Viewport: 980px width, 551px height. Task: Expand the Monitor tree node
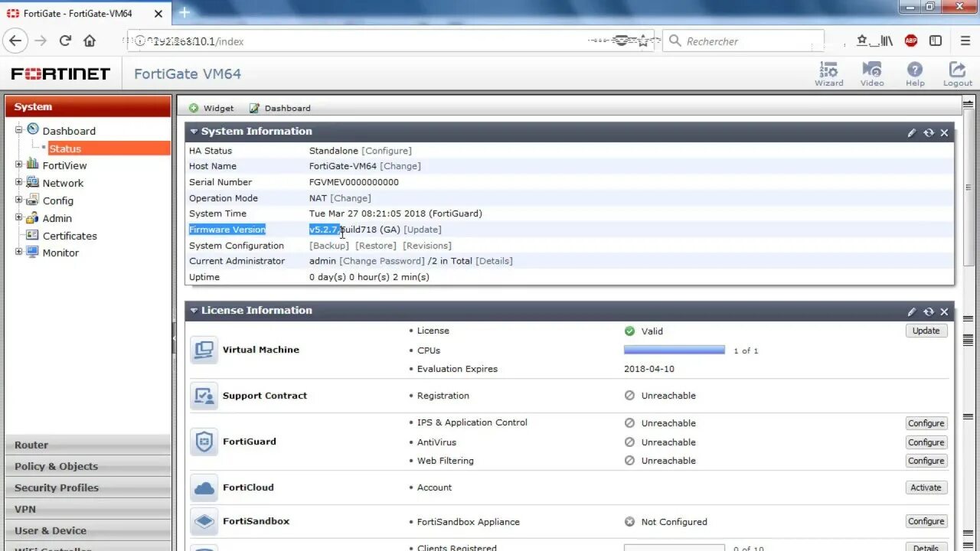point(19,252)
